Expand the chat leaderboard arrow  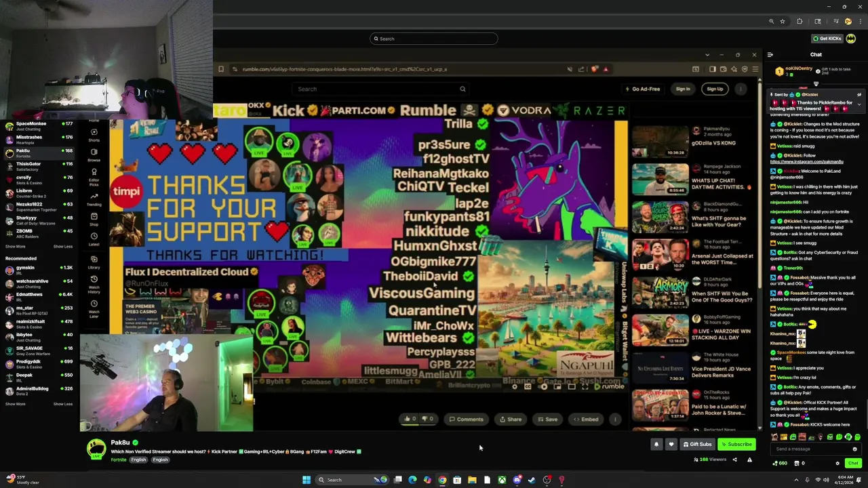click(x=816, y=84)
